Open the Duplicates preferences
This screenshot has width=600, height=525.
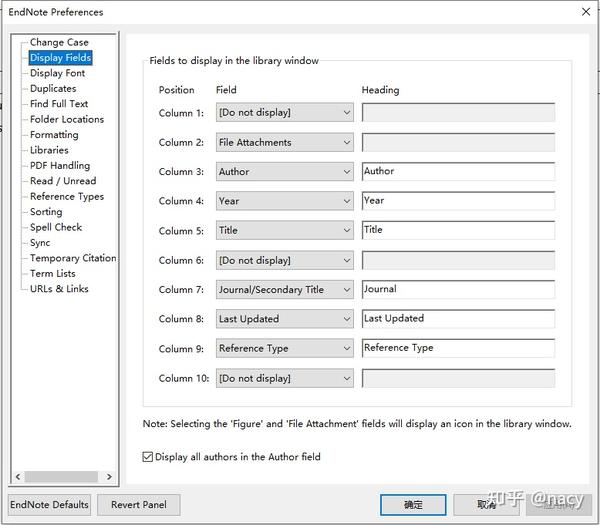(x=53, y=88)
